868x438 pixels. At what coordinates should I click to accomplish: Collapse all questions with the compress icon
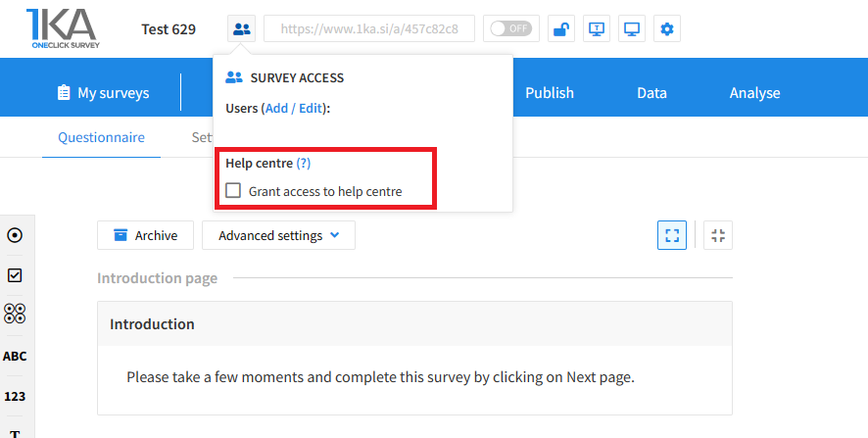coord(718,235)
